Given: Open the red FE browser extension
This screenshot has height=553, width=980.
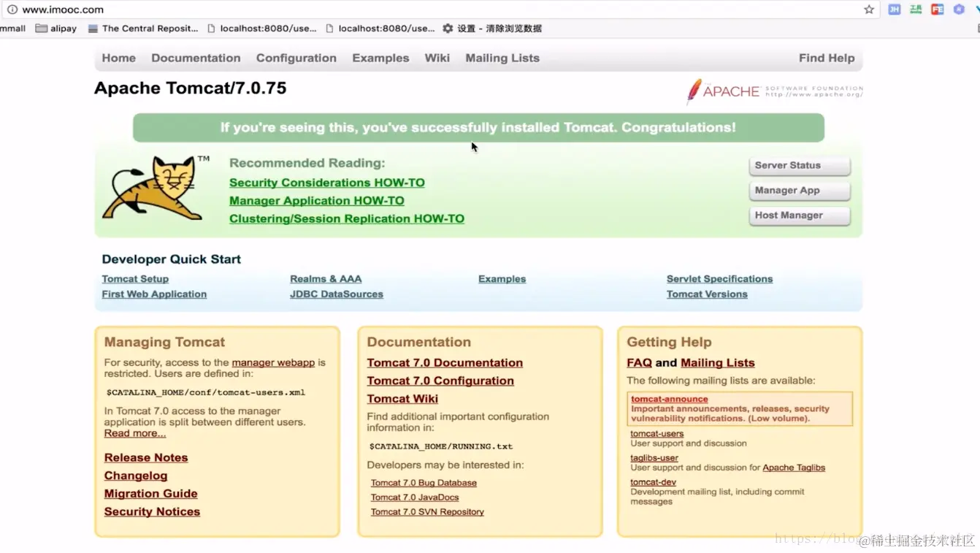Looking at the screenshot, I should point(937,9).
